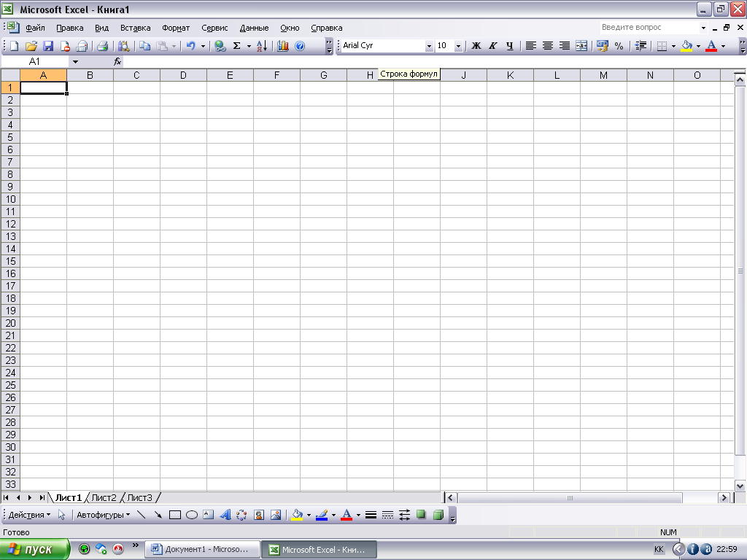Toggle italic with the К button
The width and height of the screenshot is (747, 560).
(493, 46)
